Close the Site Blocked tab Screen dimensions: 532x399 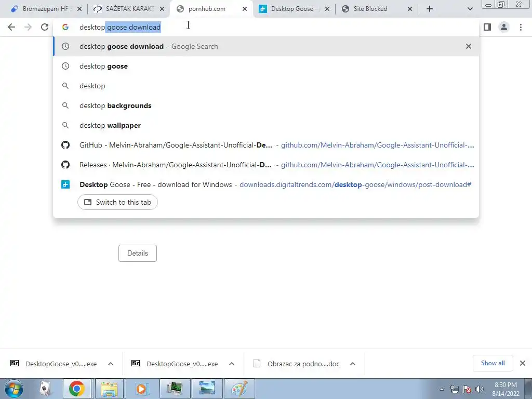pyautogui.click(x=410, y=9)
